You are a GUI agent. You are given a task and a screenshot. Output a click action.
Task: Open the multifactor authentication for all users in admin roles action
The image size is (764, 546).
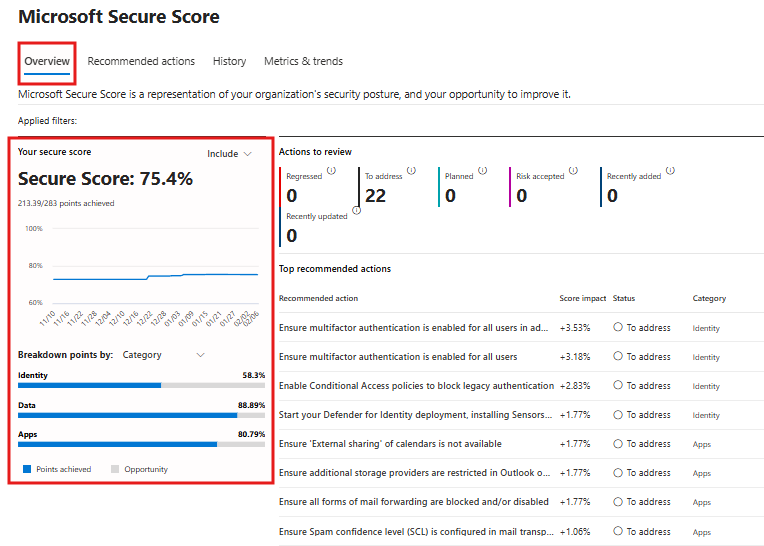coord(413,328)
